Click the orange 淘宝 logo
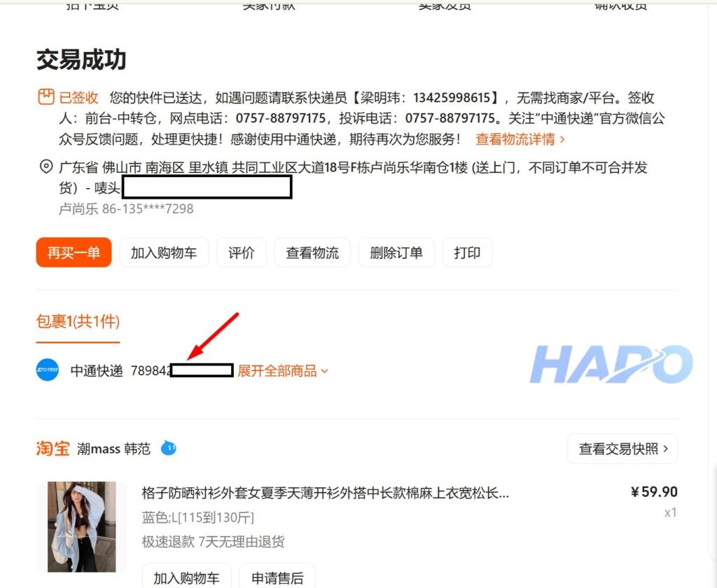This screenshot has height=588, width=717. pos(53,449)
